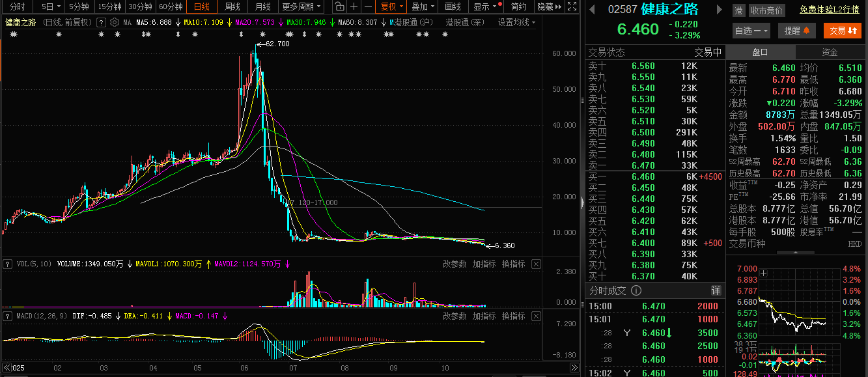Viewport: 868px width, 377px height.
Task: Click 加指标 for MACD indicator
Action: [x=484, y=316]
